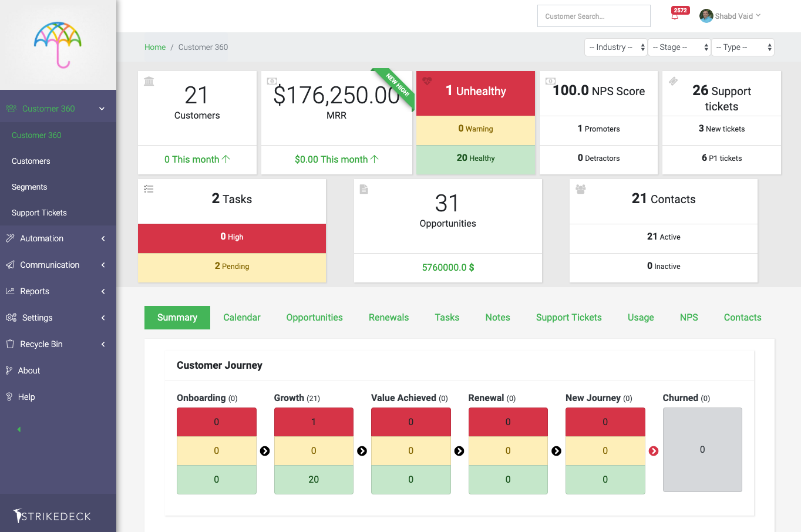Open the Notes tab
This screenshot has width=801, height=532.
click(498, 318)
